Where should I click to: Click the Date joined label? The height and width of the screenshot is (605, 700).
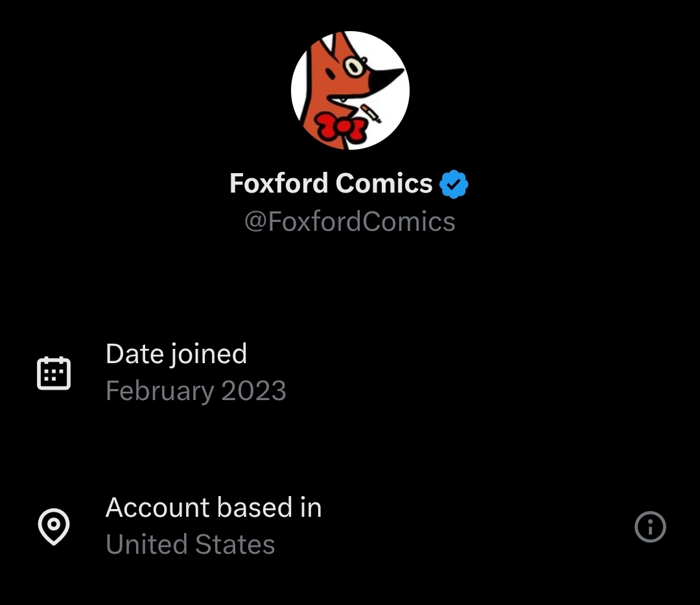click(x=176, y=354)
